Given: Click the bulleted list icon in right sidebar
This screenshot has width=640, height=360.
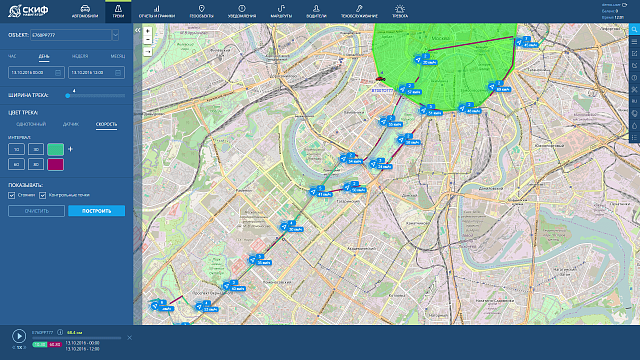Looking at the screenshot, I should tap(634, 138).
